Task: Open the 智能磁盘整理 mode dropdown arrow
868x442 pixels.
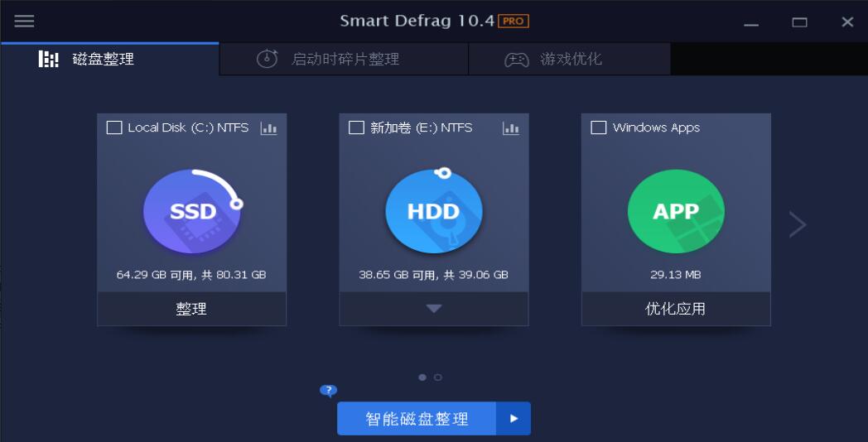Action: pyautogui.click(x=514, y=419)
